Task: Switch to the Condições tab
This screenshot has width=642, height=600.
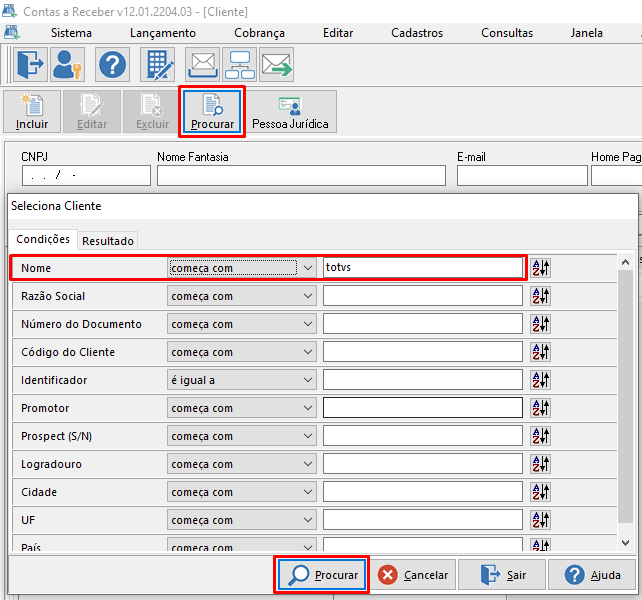Action: (43, 239)
